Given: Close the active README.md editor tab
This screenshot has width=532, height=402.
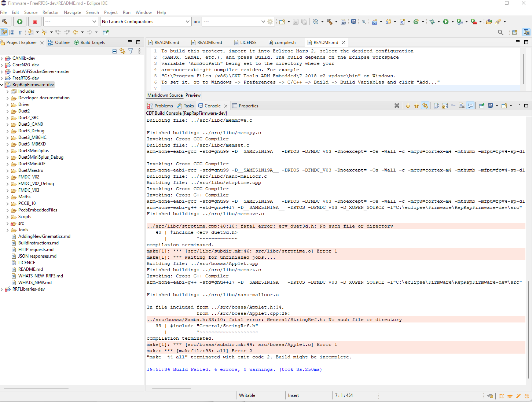Looking at the screenshot, I should pos(343,43).
